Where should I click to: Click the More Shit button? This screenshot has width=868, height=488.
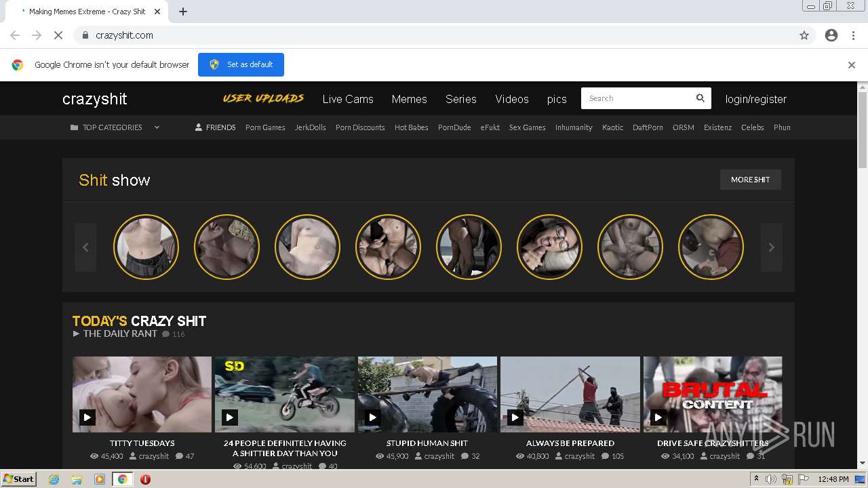point(751,180)
